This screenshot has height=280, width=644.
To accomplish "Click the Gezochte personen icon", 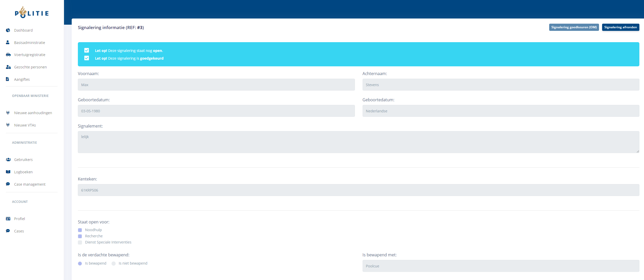I will 8,67.
